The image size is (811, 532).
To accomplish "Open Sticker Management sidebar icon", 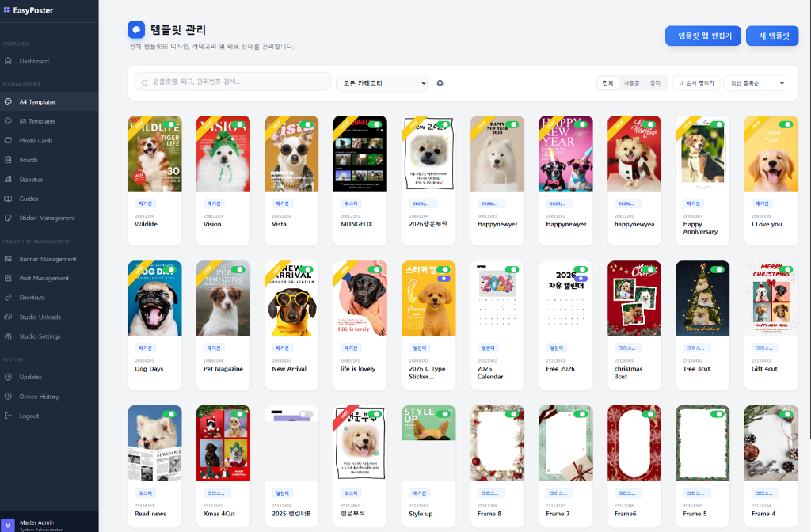I will tap(8, 218).
